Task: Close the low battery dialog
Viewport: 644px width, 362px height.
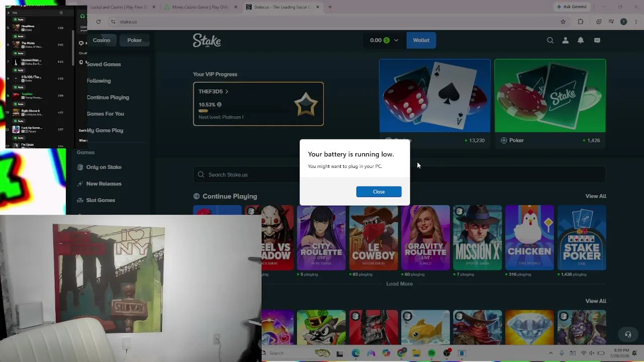Action: point(378,192)
